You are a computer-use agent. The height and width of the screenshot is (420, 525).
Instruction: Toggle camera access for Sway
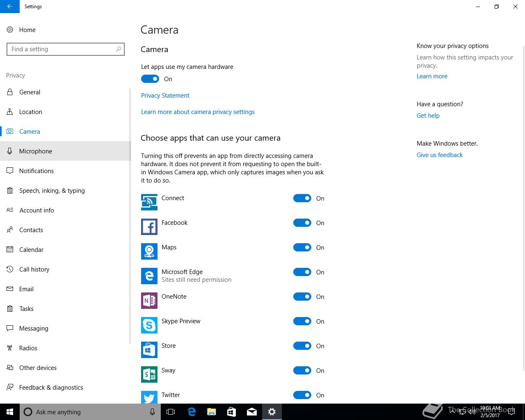click(302, 370)
